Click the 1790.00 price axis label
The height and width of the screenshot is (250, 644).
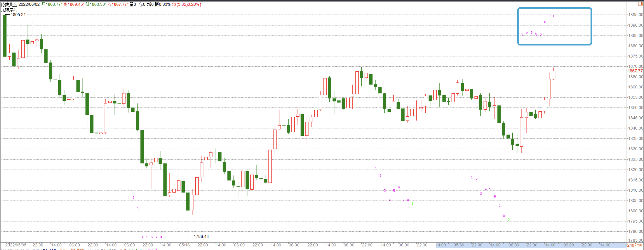point(635,231)
